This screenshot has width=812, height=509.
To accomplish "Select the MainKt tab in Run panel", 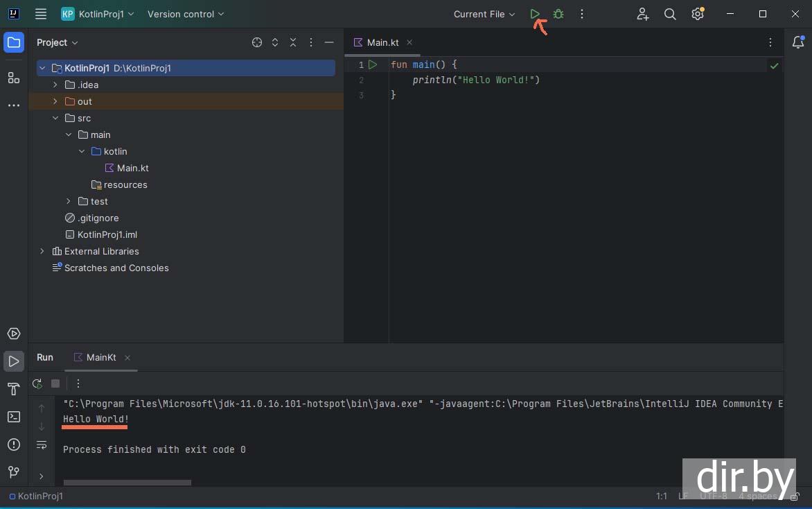I will coord(101,357).
